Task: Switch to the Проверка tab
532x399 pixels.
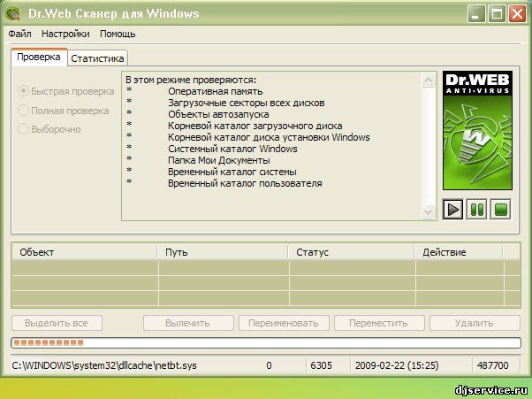Action: 39,57
